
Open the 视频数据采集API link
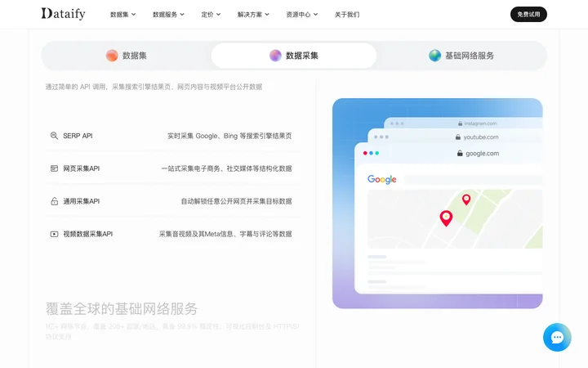(x=87, y=234)
